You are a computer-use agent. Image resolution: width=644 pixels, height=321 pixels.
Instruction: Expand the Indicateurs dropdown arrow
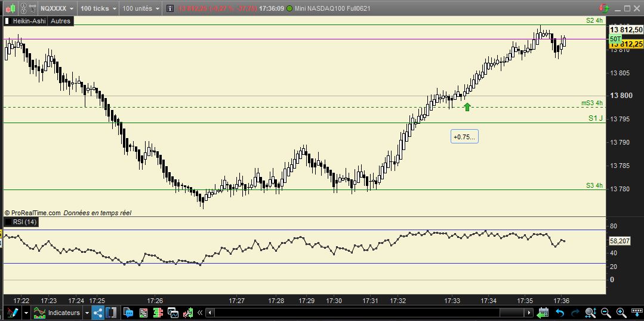(87, 313)
